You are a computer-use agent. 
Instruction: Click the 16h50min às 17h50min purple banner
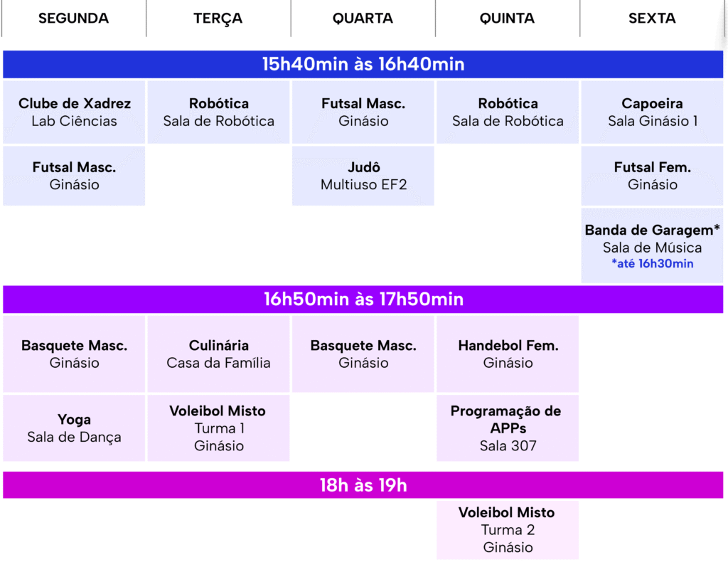click(x=363, y=299)
